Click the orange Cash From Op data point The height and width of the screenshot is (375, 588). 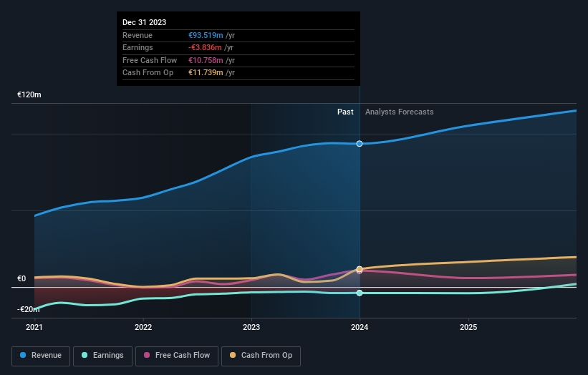360,269
